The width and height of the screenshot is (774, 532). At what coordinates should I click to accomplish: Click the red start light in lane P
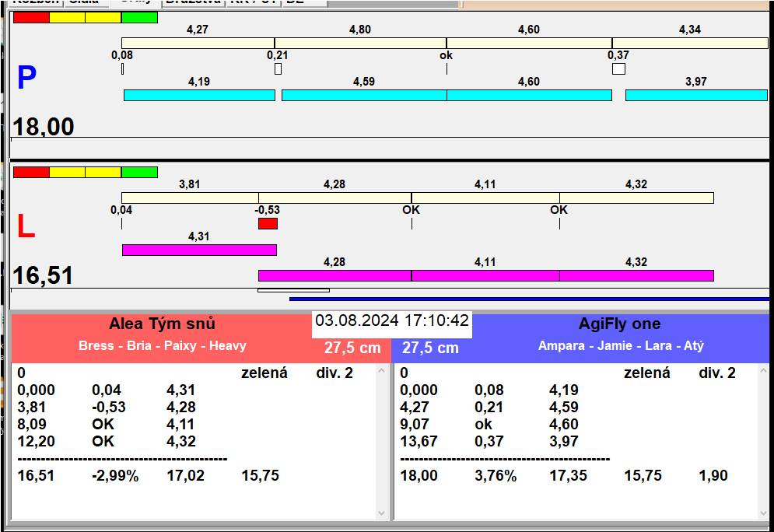tap(31, 17)
